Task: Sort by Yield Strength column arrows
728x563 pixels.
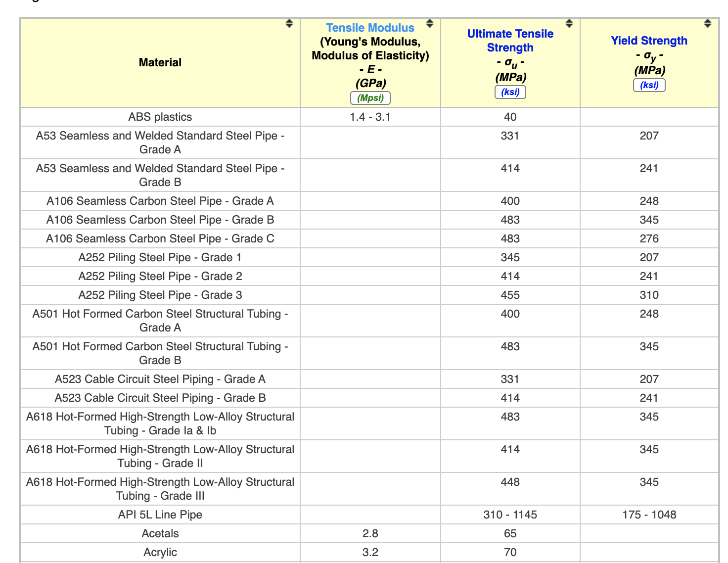Action: pyautogui.click(x=708, y=23)
